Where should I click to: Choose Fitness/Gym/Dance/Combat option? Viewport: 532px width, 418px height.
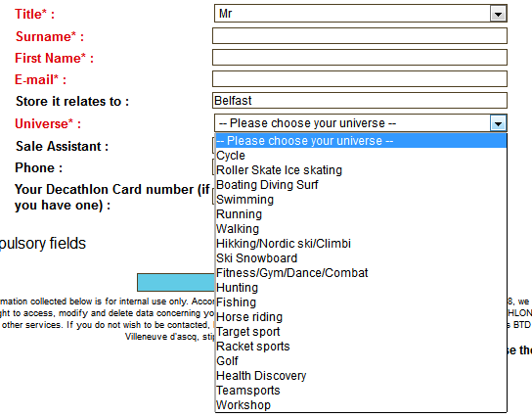tap(361, 273)
